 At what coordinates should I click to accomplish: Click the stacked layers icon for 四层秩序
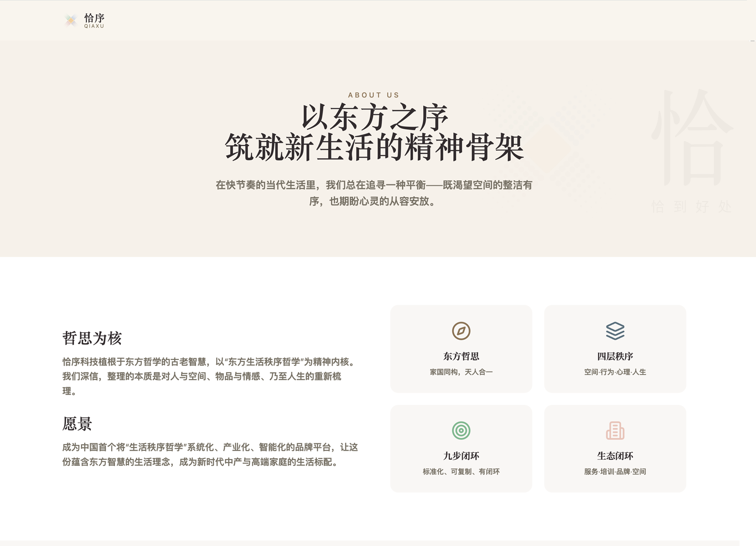pyautogui.click(x=615, y=331)
